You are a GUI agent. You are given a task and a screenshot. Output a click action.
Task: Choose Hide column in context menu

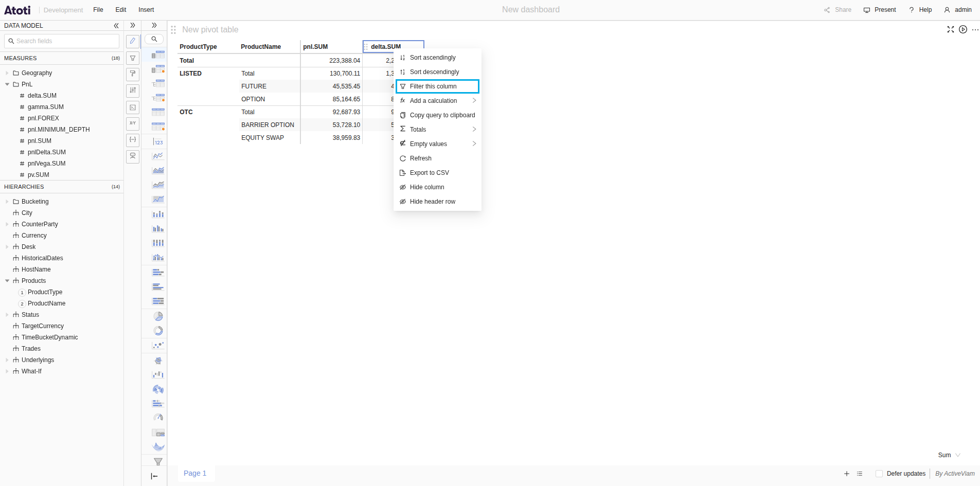tap(437, 187)
